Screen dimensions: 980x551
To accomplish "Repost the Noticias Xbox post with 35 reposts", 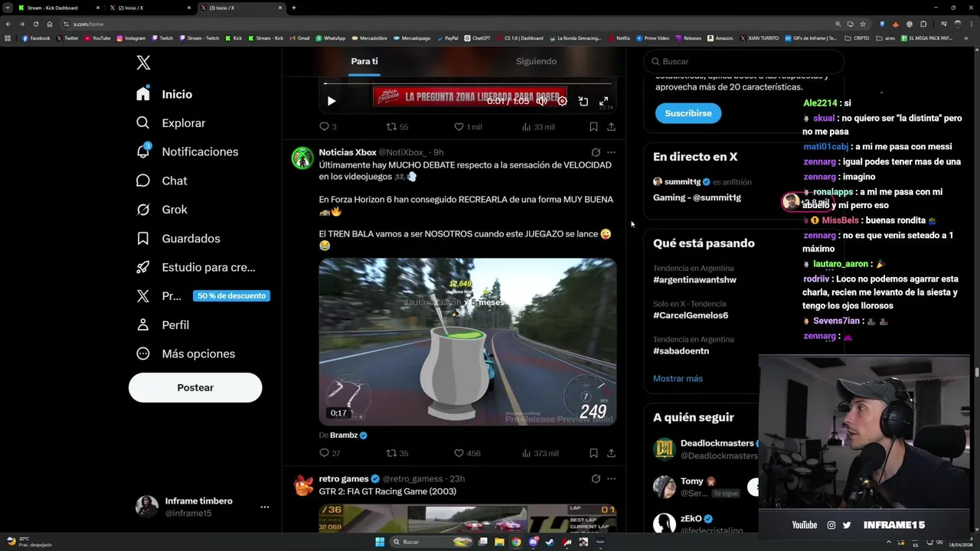I will coord(397,453).
